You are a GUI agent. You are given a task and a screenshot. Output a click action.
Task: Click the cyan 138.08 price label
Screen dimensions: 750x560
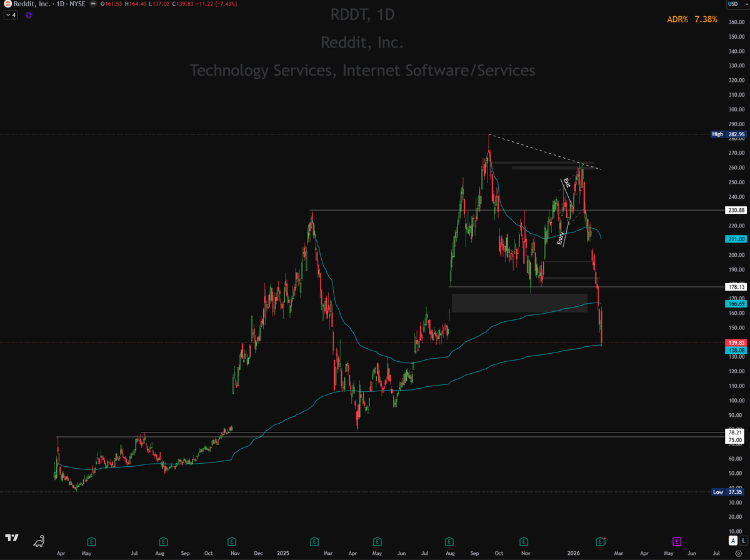[736, 351]
